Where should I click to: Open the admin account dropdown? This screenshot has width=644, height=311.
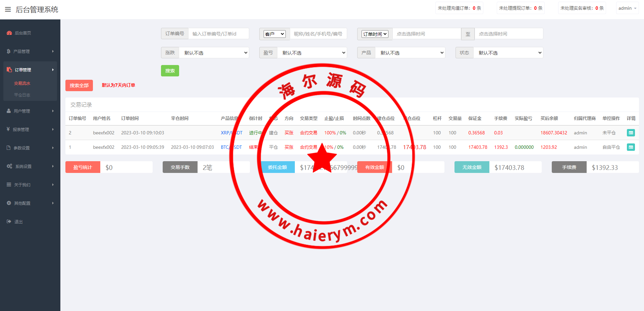[627, 8]
